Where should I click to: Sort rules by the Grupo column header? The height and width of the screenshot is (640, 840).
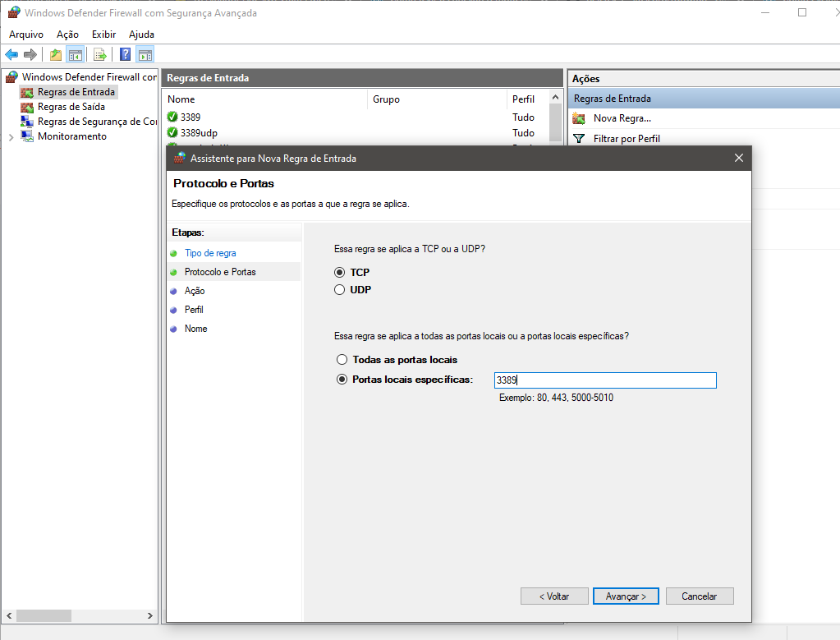point(437,99)
